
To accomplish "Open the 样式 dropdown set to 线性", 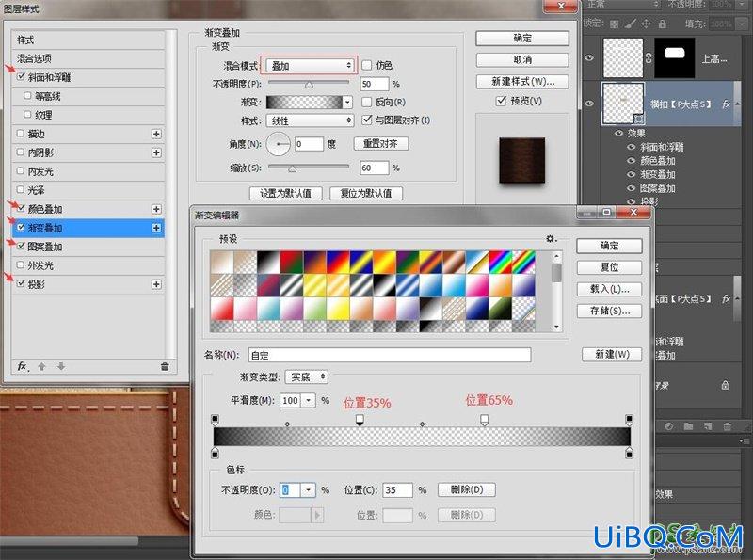I will (310, 120).
